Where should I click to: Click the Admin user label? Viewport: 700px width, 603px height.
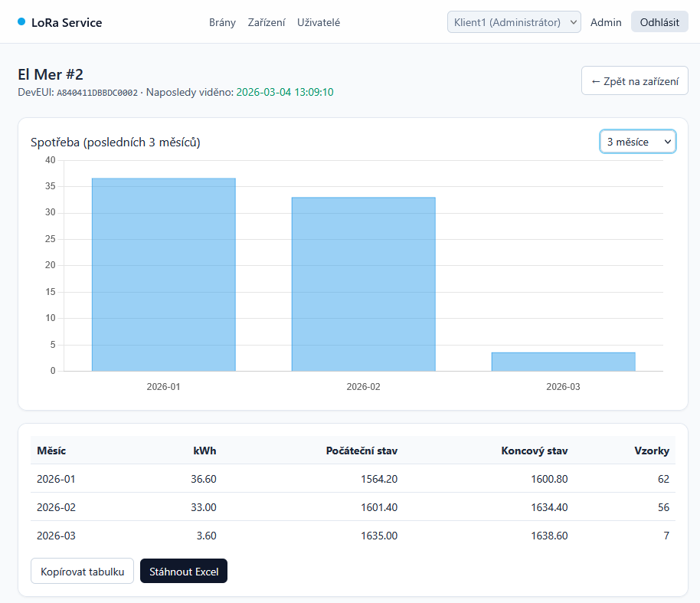pos(606,22)
